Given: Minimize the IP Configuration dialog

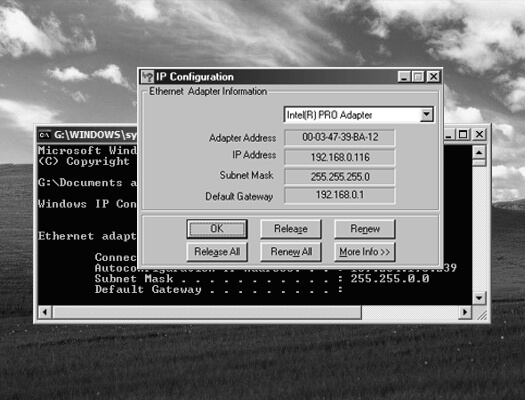Looking at the screenshot, I should [x=404, y=77].
